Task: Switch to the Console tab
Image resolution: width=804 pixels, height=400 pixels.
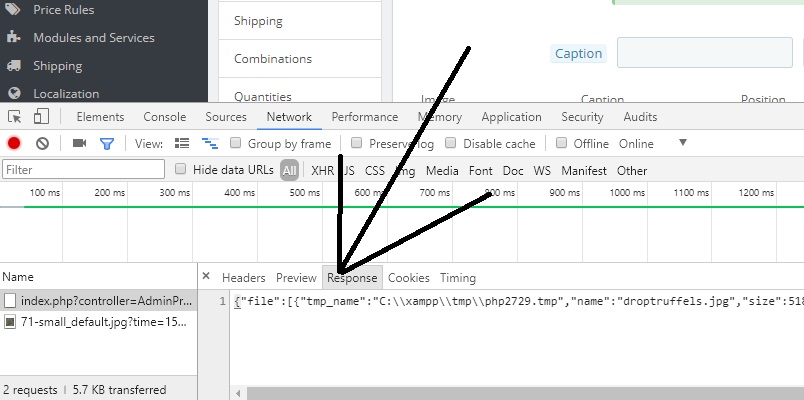Action: click(x=165, y=117)
